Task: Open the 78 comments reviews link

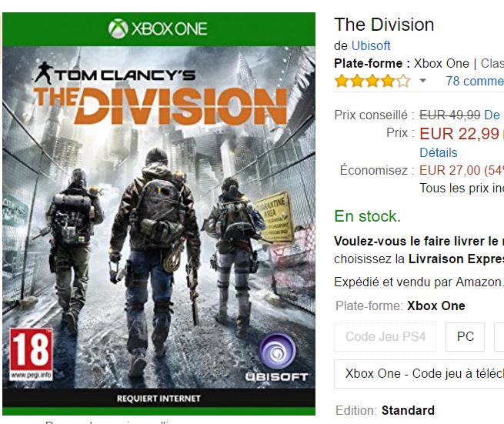Action: (475, 81)
